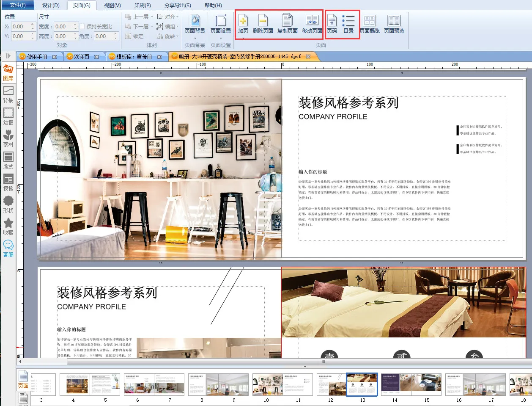Expand the arrow under 加页

click(243, 38)
